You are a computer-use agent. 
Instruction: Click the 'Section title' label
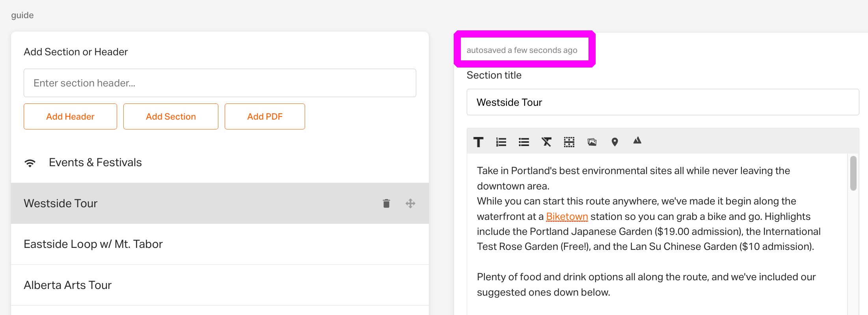tap(494, 75)
